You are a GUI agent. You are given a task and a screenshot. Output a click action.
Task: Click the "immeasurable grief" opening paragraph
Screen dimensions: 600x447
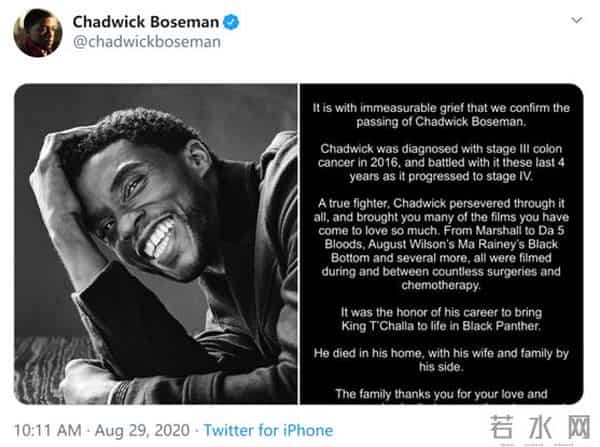click(x=441, y=114)
